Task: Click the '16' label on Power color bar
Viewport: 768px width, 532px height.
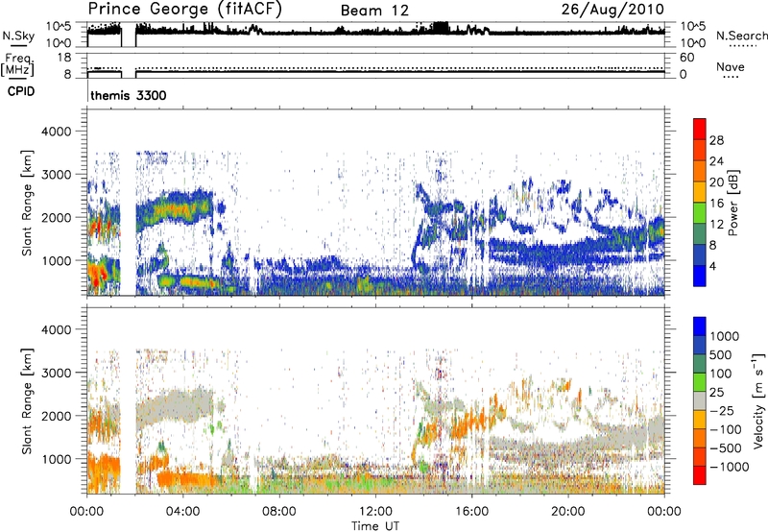Action: [716, 204]
